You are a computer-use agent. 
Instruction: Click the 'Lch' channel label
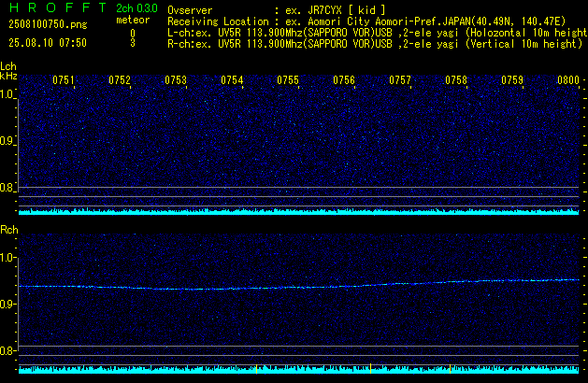click(x=8, y=66)
